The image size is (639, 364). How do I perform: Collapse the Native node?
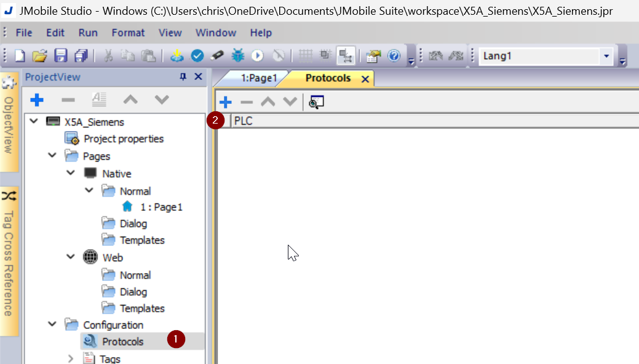click(71, 173)
